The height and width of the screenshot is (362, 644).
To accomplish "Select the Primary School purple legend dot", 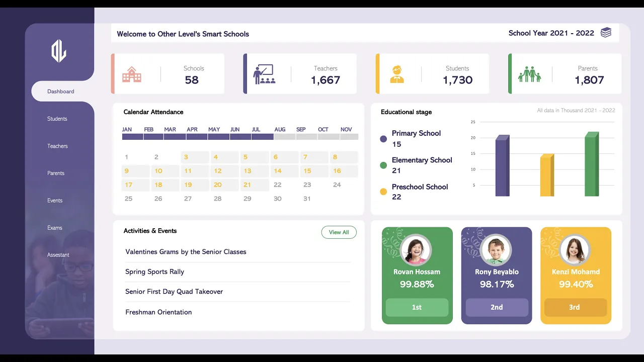I will pos(383,139).
